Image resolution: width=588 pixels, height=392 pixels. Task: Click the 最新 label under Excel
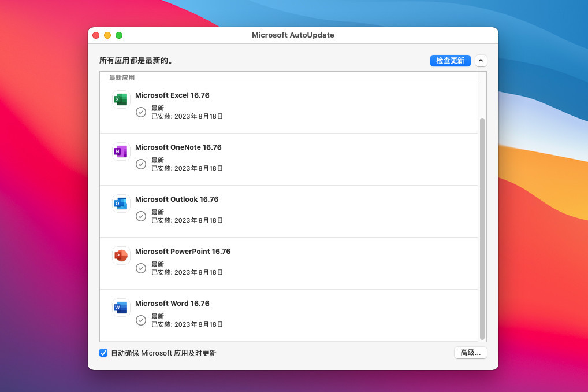[x=158, y=108]
